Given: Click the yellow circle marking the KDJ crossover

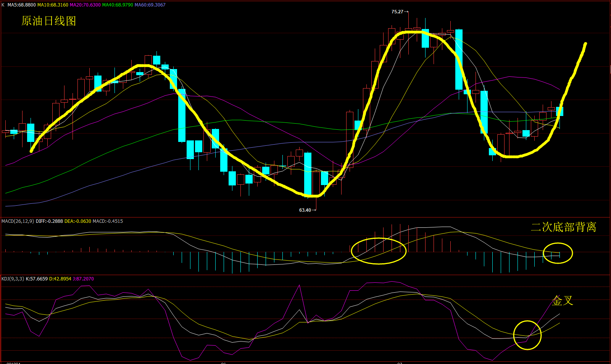Looking at the screenshot, I should pyautogui.click(x=527, y=335).
